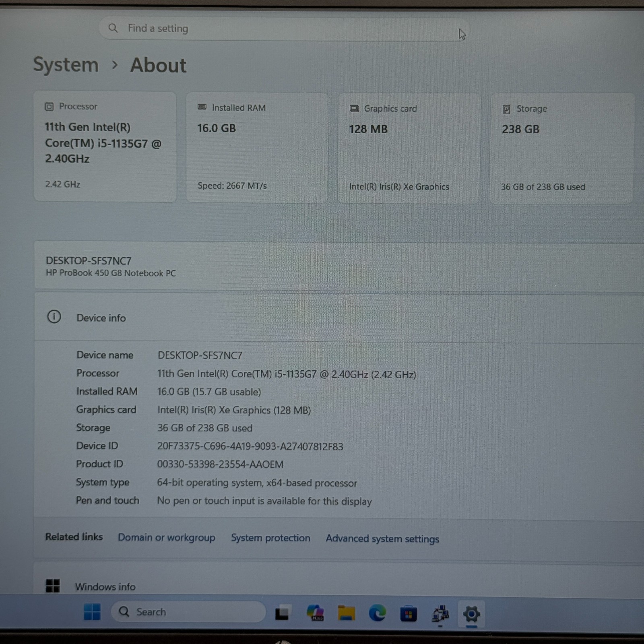Click the Processor chip icon
Viewport: 644px width, 644px height.
(x=49, y=107)
